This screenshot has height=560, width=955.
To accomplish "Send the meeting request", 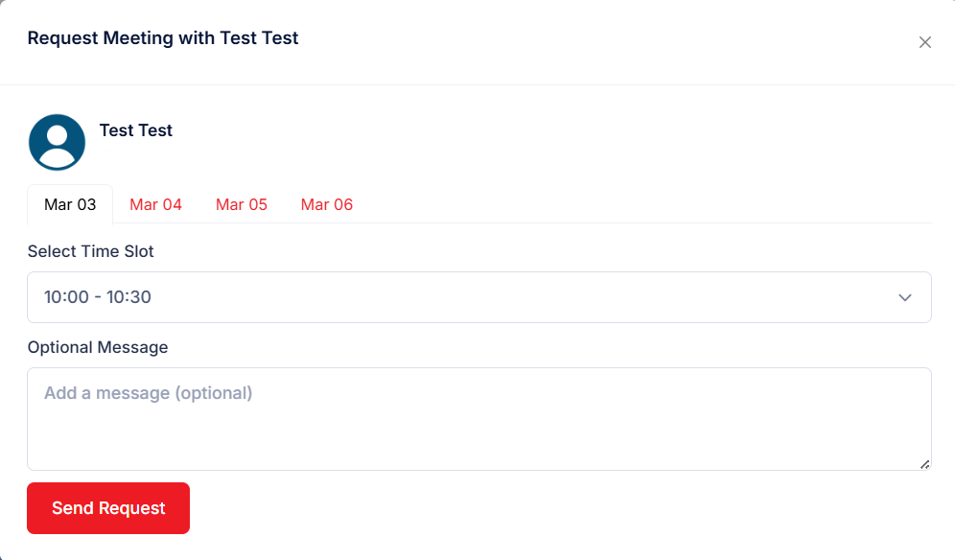I will coord(108,508).
